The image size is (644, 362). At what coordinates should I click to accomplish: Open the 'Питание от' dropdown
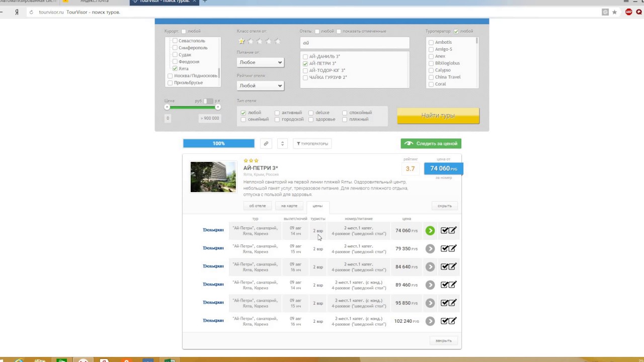point(260,62)
